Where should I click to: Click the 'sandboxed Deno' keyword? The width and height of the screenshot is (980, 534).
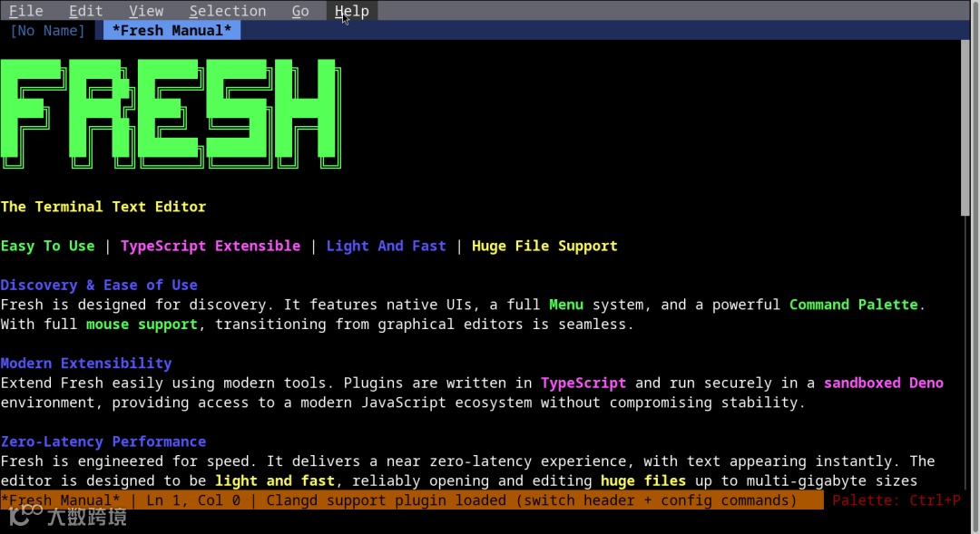883,383
